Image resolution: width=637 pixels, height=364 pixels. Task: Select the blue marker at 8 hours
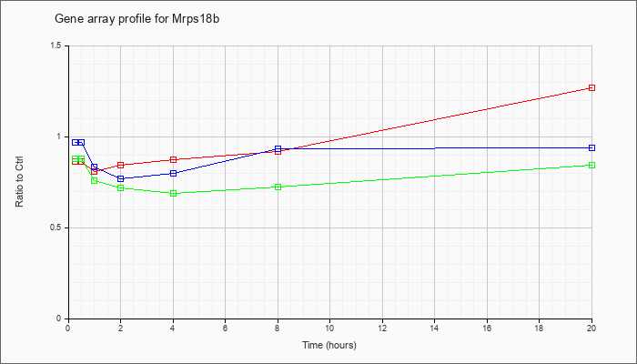tap(278, 149)
